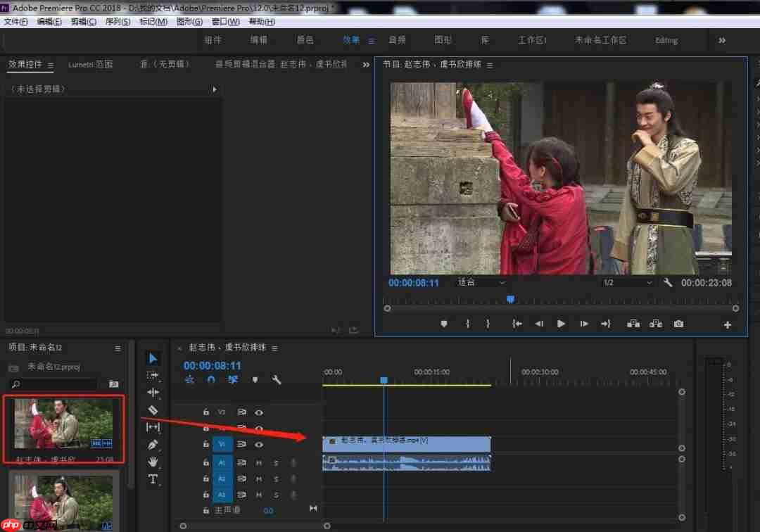Image resolution: width=760 pixels, height=532 pixels.
Task: Select the highlighted clip thumbnail in Project panel
Action: 63,428
